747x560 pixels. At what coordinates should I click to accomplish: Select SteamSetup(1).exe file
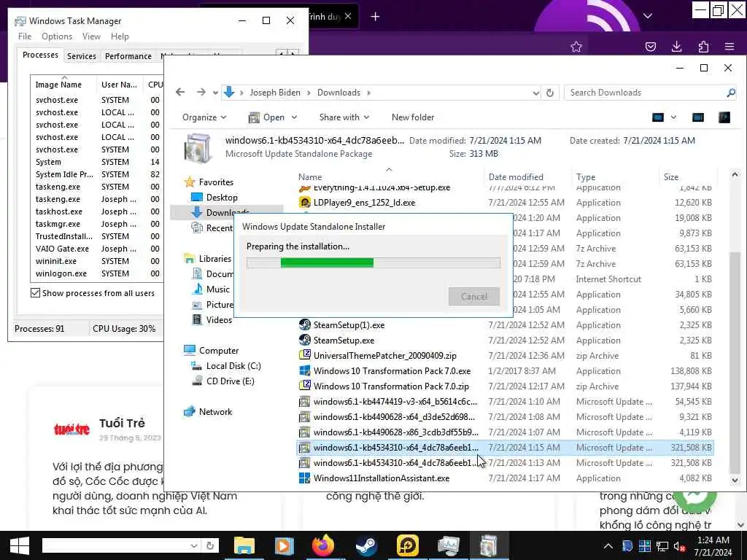[349, 324]
